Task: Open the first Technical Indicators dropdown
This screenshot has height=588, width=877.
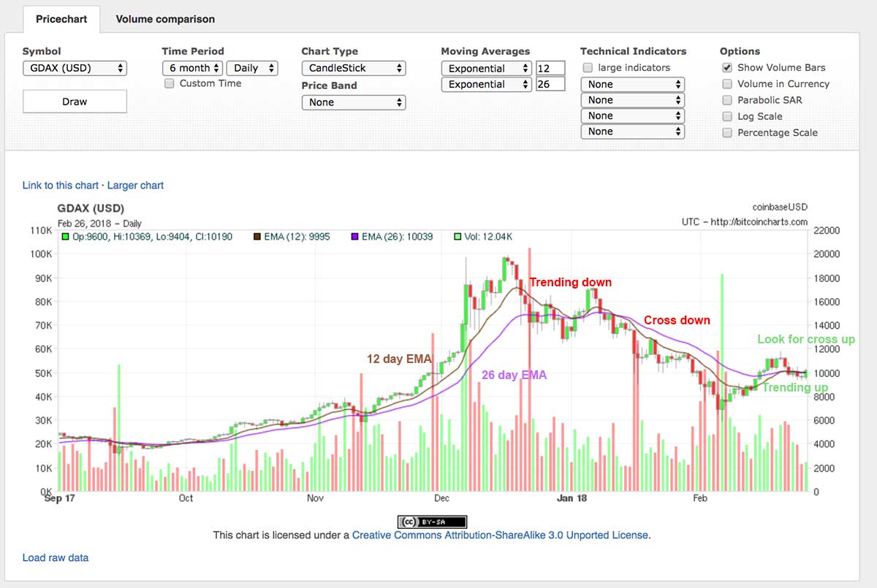Action: (632, 84)
